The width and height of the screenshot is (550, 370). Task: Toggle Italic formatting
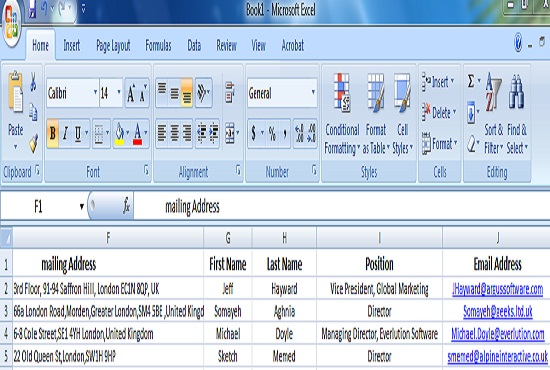65,133
